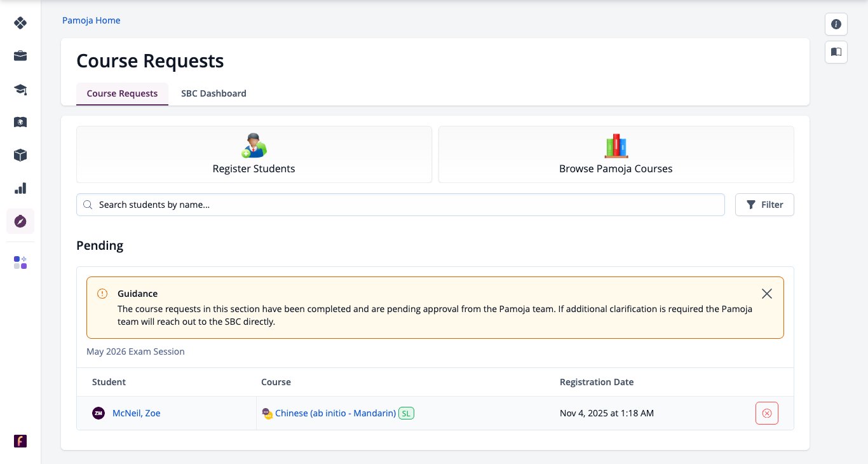The width and height of the screenshot is (868, 464).
Task: Click the Faria logo at sidebar bottom
Action: (x=20, y=441)
